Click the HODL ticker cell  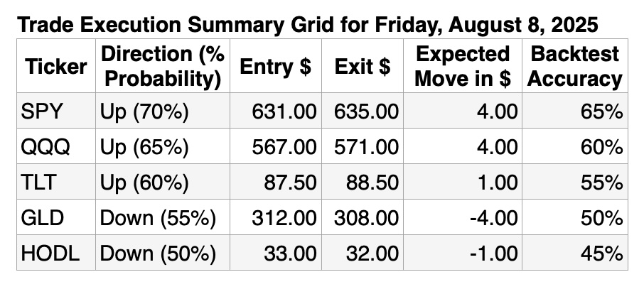(x=56, y=253)
